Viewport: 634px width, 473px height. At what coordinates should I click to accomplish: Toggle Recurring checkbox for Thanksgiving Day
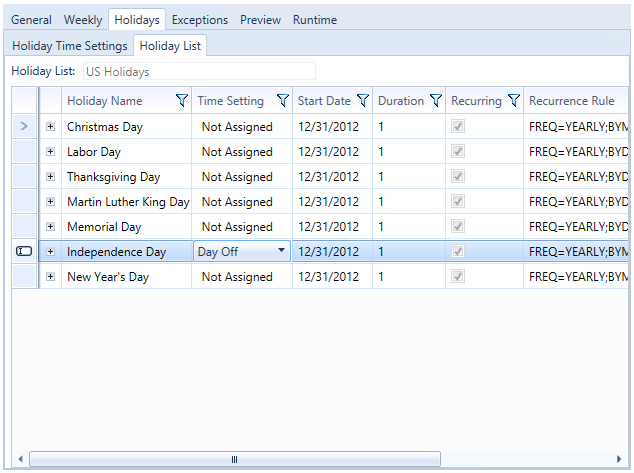click(x=459, y=177)
